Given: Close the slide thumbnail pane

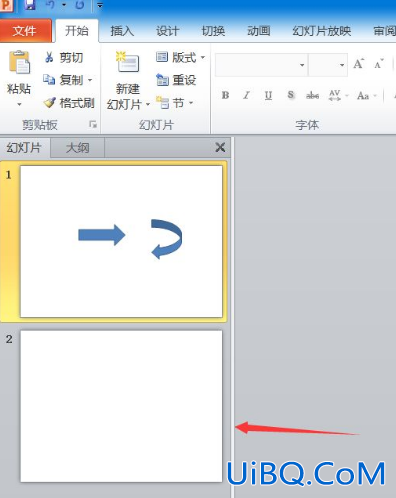Looking at the screenshot, I should click(x=220, y=147).
